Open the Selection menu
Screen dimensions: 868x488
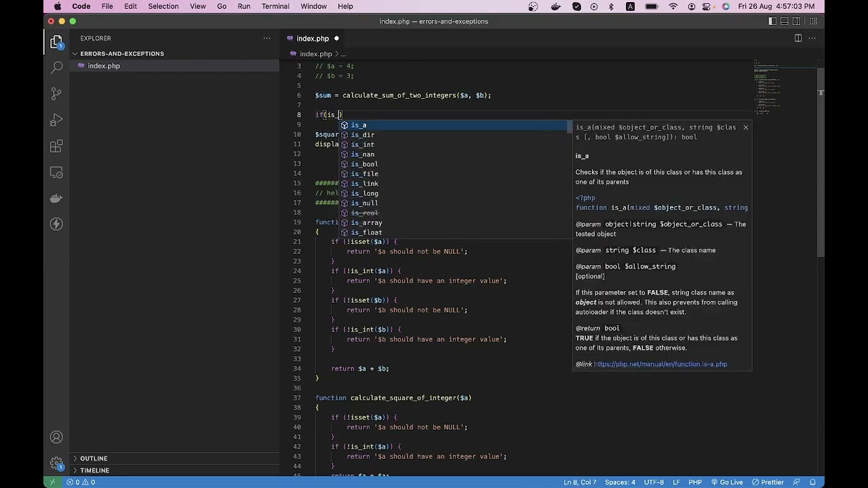click(x=163, y=6)
